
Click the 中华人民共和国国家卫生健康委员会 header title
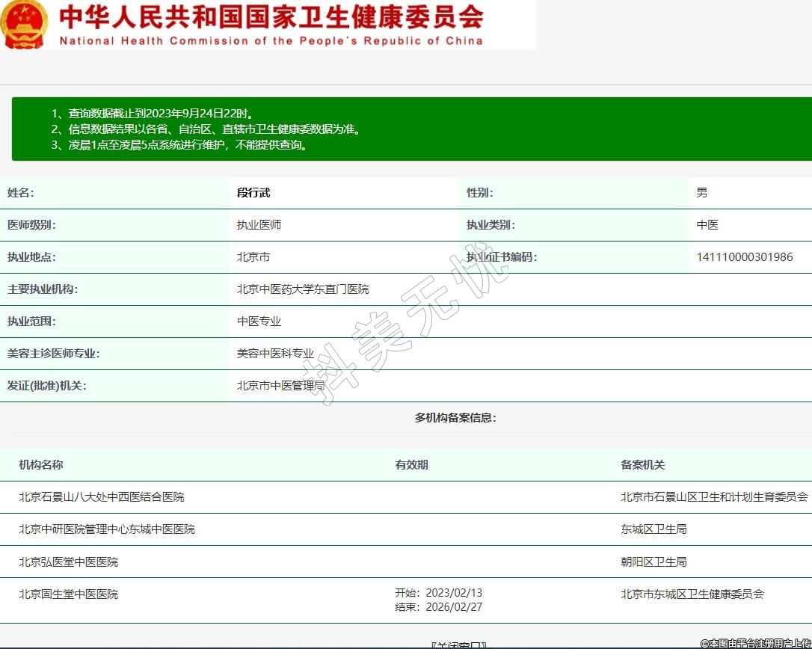tap(271, 17)
